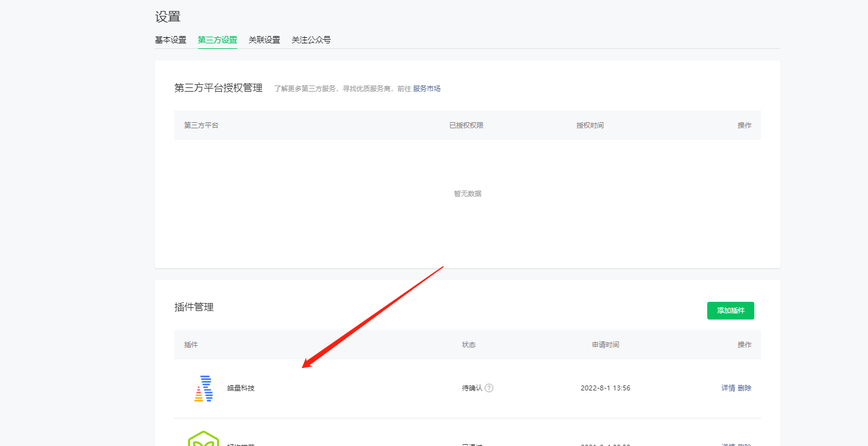868x446 pixels.
Task: Click the 第三方平台 column header
Action: coord(201,125)
